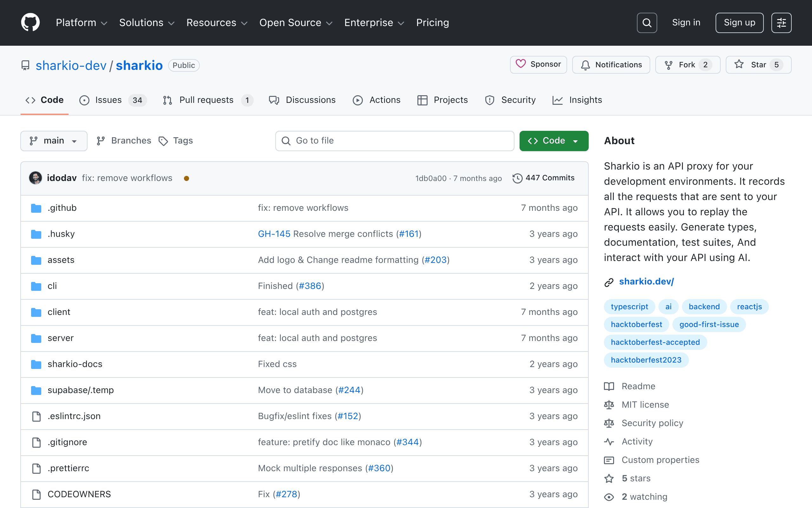The width and height of the screenshot is (812, 508).
Task: Switch to the Actions tab
Action: pos(377,100)
